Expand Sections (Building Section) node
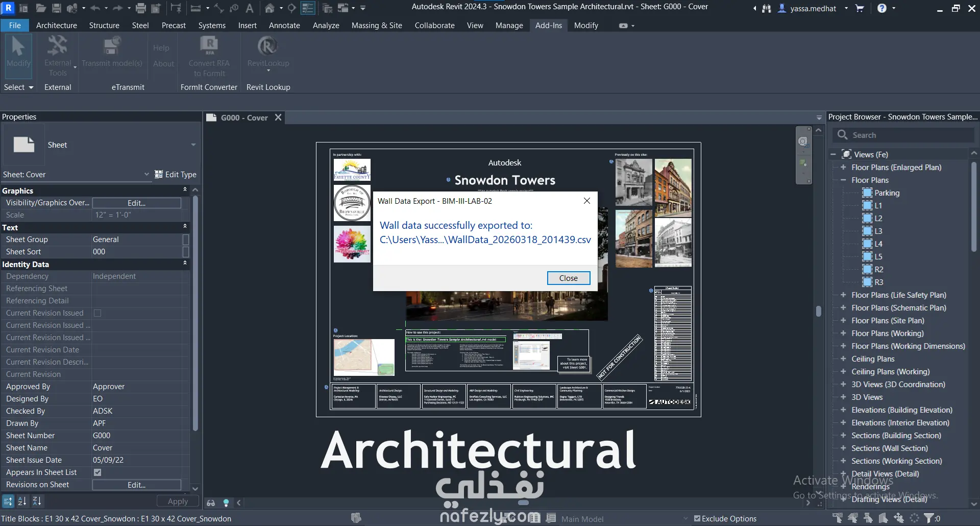Image resolution: width=980 pixels, height=526 pixels. pyautogui.click(x=843, y=436)
